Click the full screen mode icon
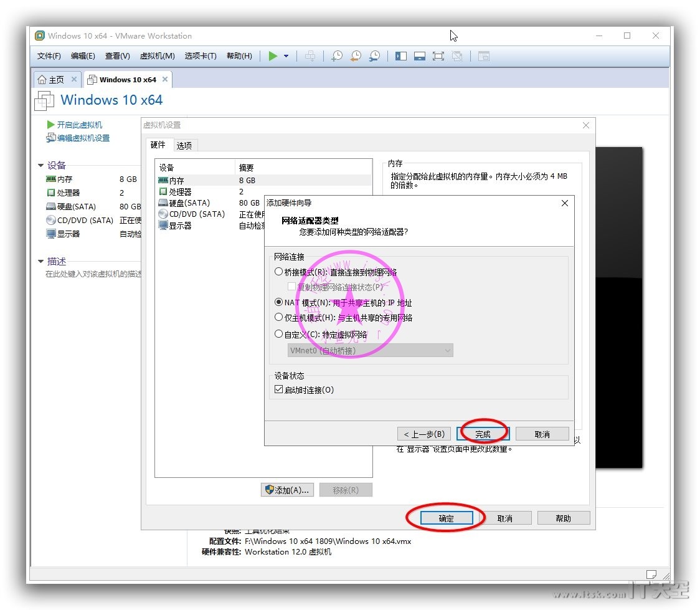This screenshot has width=700, height=610. pyautogui.click(x=438, y=56)
